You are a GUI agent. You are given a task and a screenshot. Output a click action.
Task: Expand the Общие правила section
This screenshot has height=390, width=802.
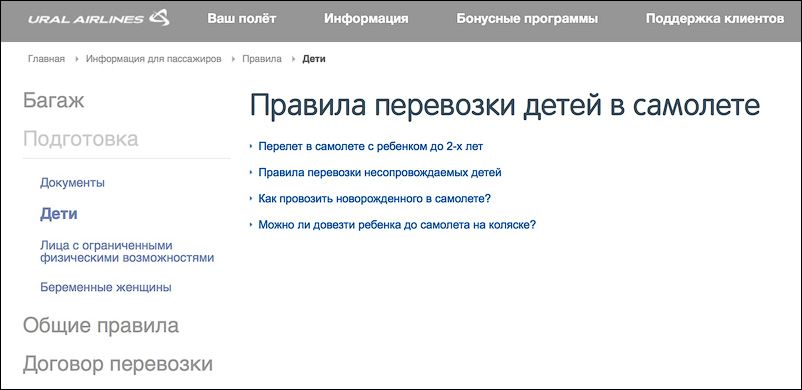tap(101, 326)
